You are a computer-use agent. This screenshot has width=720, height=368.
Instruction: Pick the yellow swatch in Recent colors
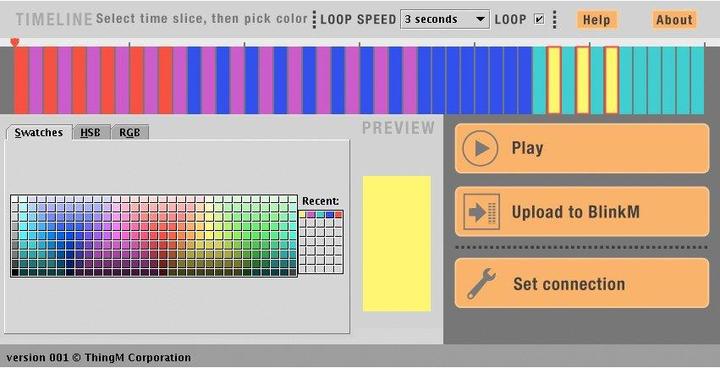(302, 215)
